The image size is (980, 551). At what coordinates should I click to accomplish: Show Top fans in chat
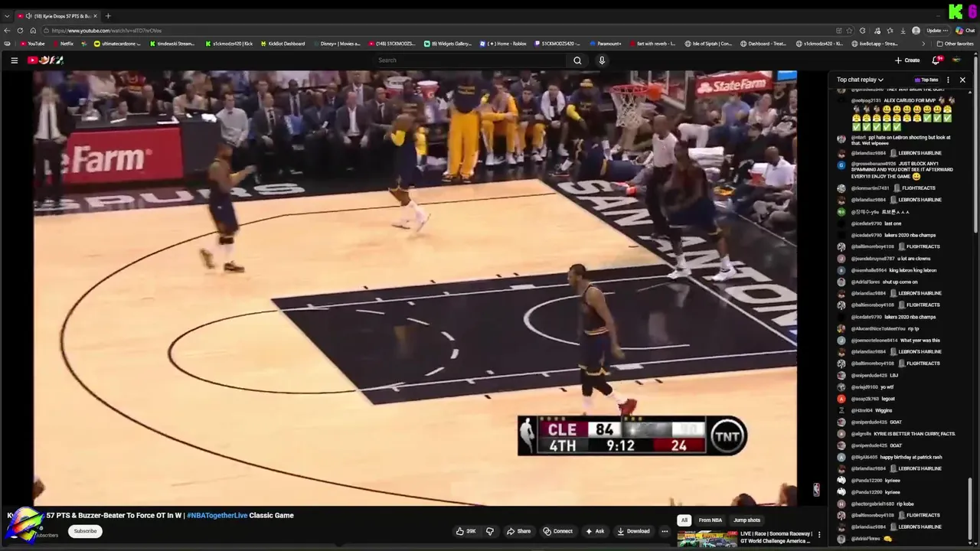(926, 80)
